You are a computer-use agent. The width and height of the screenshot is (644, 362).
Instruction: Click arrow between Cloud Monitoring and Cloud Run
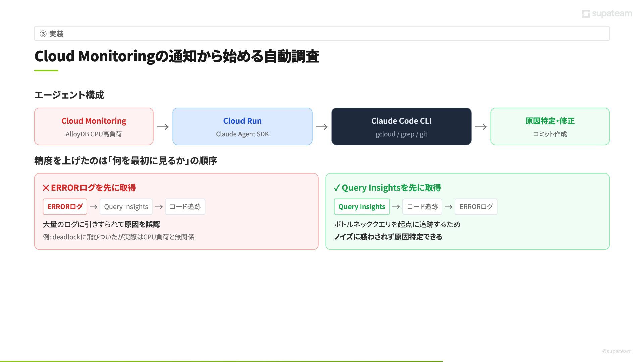pyautogui.click(x=163, y=127)
